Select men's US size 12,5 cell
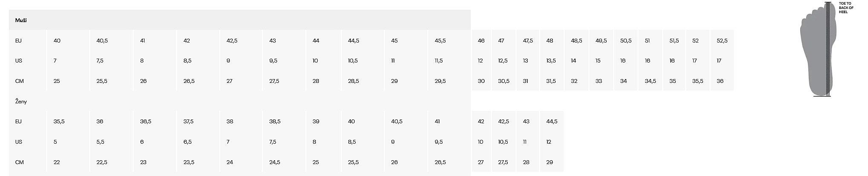This screenshot has height=176, width=868. point(503,61)
